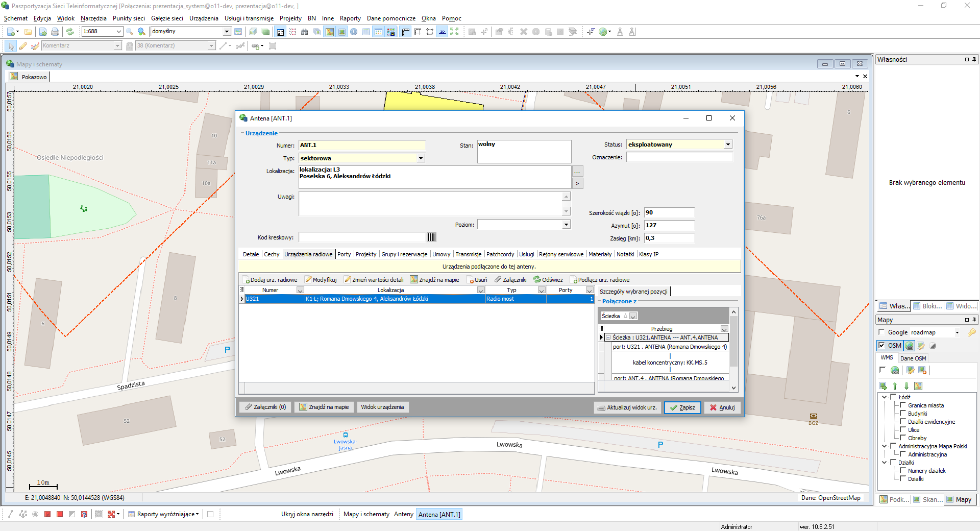This screenshot has height=531, width=980.
Task: Click the bottom Znajdź na mapie button
Action: [x=324, y=407]
